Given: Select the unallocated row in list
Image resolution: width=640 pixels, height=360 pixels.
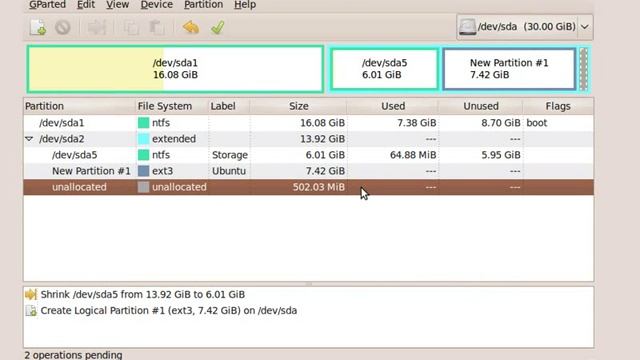Looking at the screenshot, I should pos(309,187).
